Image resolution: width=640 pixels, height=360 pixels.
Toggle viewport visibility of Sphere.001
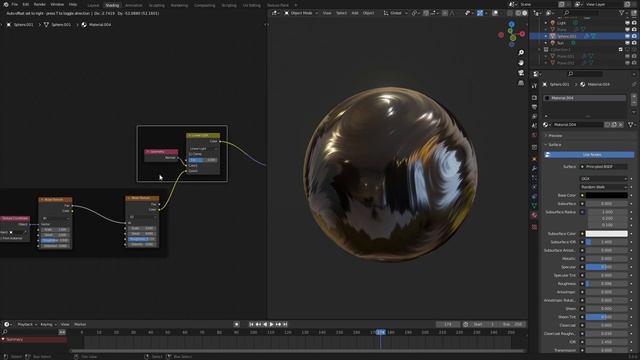pyautogui.click(x=627, y=36)
